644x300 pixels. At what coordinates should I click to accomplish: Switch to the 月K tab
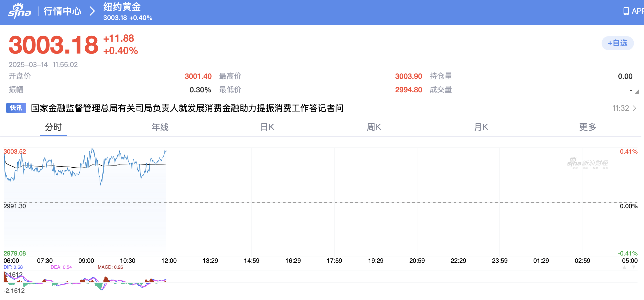point(481,127)
